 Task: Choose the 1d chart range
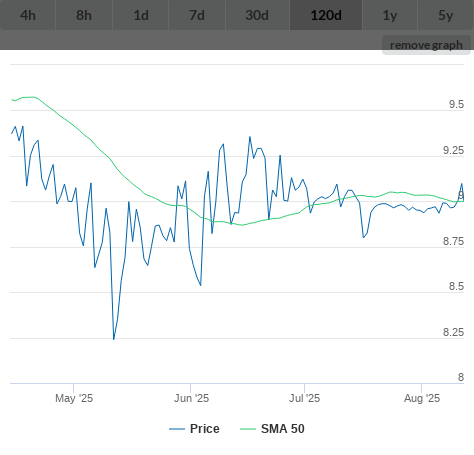(141, 15)
